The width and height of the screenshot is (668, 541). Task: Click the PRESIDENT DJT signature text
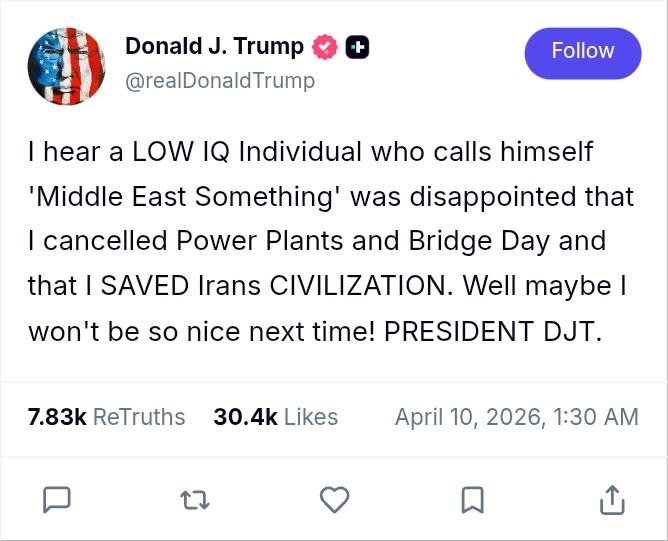point(493,331)
